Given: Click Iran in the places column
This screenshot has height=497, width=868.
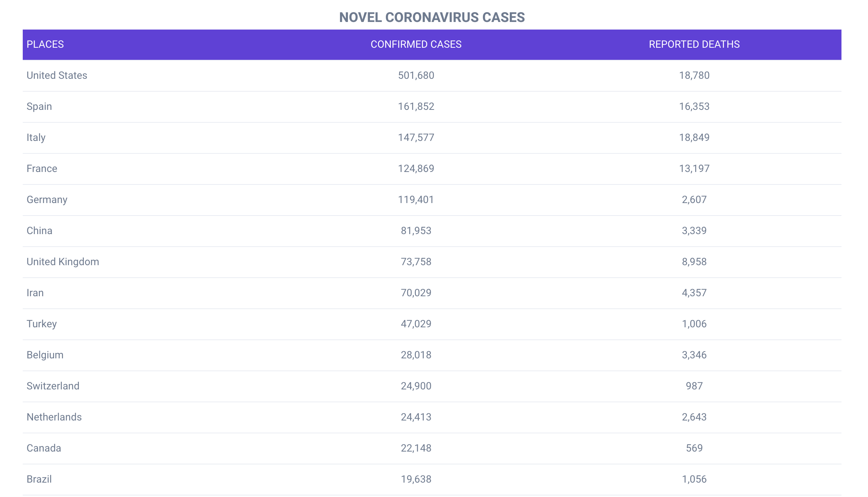Looking at the screenshot, I should (35, 293).
